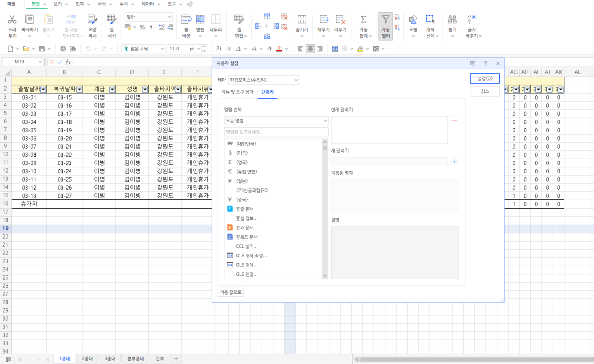Click the plus icon to add new shortcut
This screenshot has height=364, width=594.
tap(454, 161)
